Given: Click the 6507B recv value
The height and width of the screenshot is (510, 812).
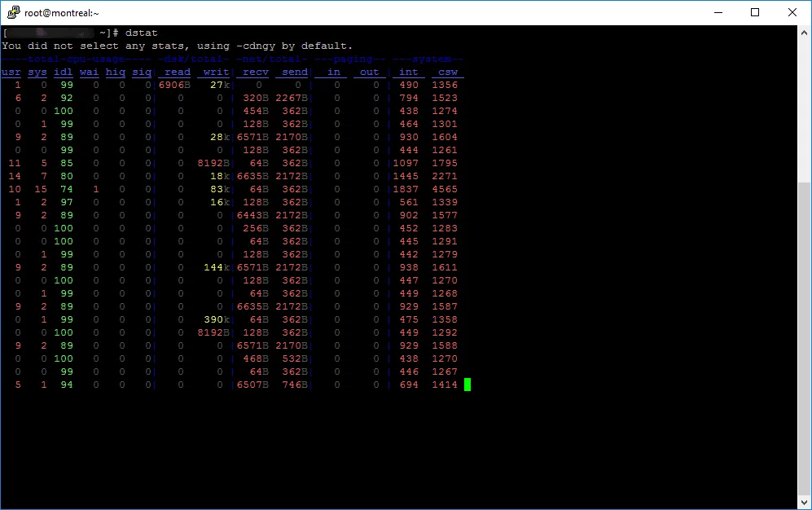Looking at the screenshot, I should (x=252, y=385).
